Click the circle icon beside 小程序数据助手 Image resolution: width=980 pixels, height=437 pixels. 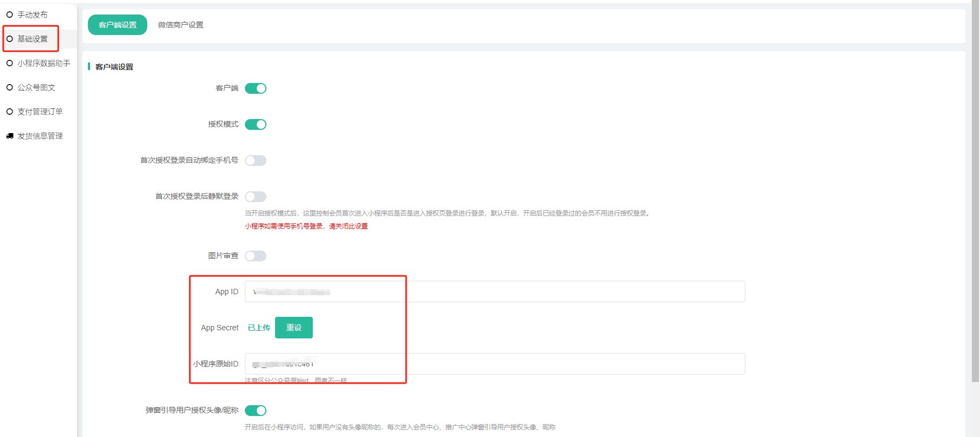[10, 63]
